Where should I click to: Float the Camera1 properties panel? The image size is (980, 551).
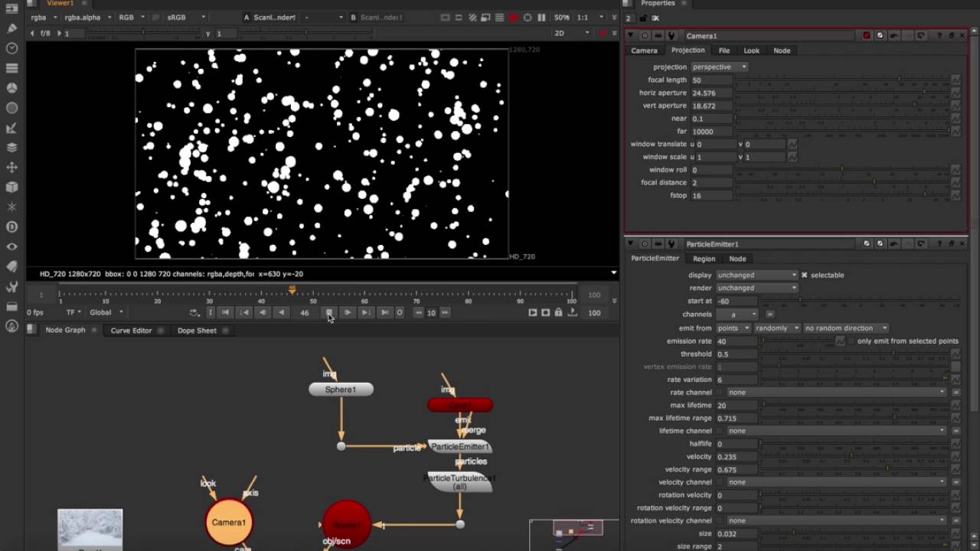pos(952,36)
